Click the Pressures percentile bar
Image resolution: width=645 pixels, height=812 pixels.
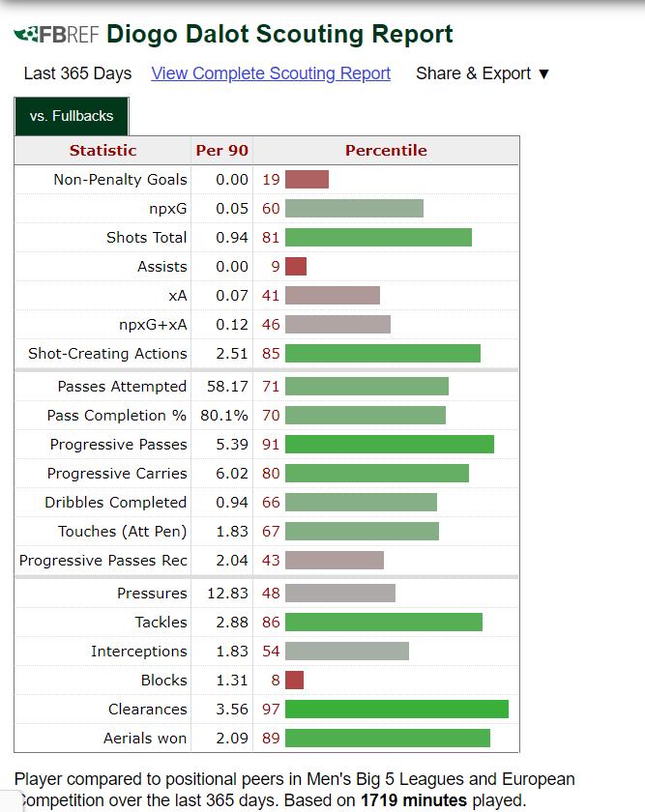[x=340, y=594]
